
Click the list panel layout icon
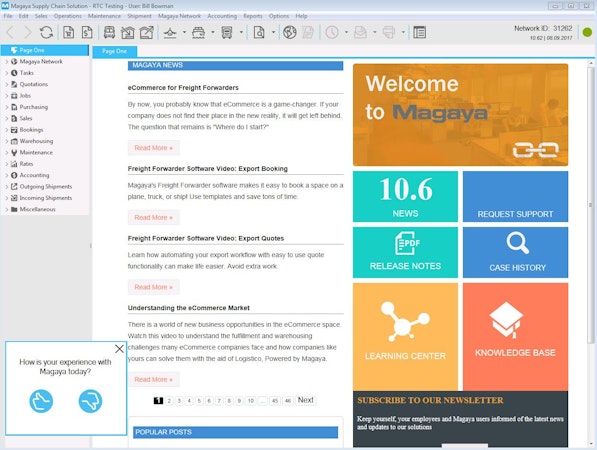pyautogui.click(x=419, y=32)
